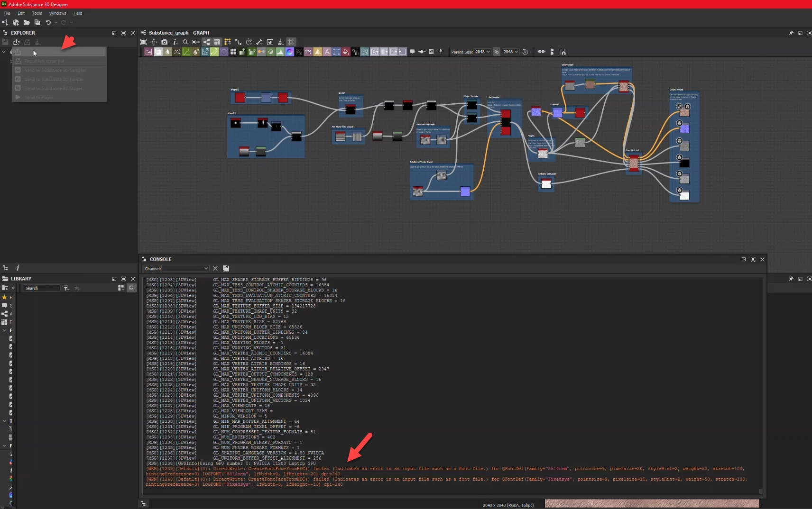Toggle the size link lock between dimensions
The width and height of the screenshot is (812, 509).
click(497, 52)
